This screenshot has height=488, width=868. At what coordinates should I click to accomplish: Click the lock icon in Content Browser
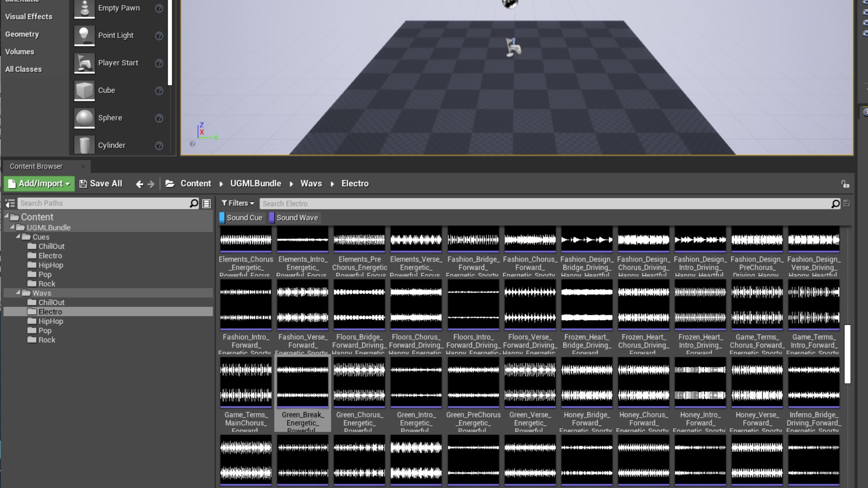pyautogui.click(x=845, y=184)
